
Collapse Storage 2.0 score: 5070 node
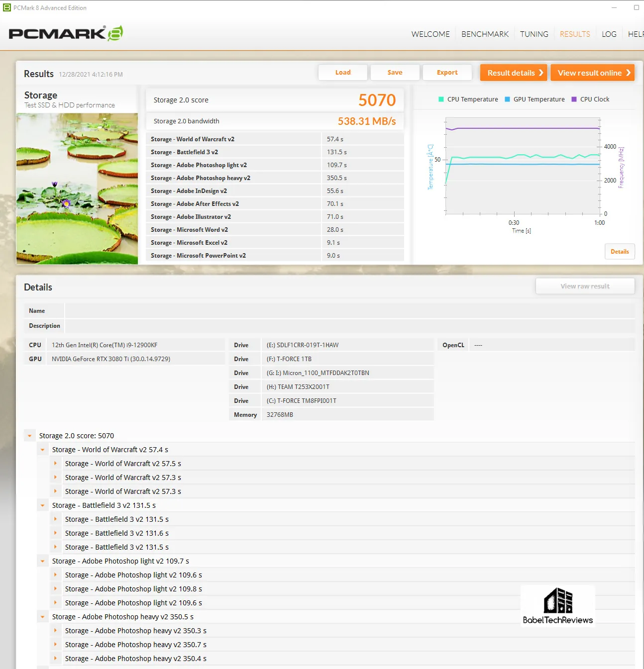coord(29,436)
